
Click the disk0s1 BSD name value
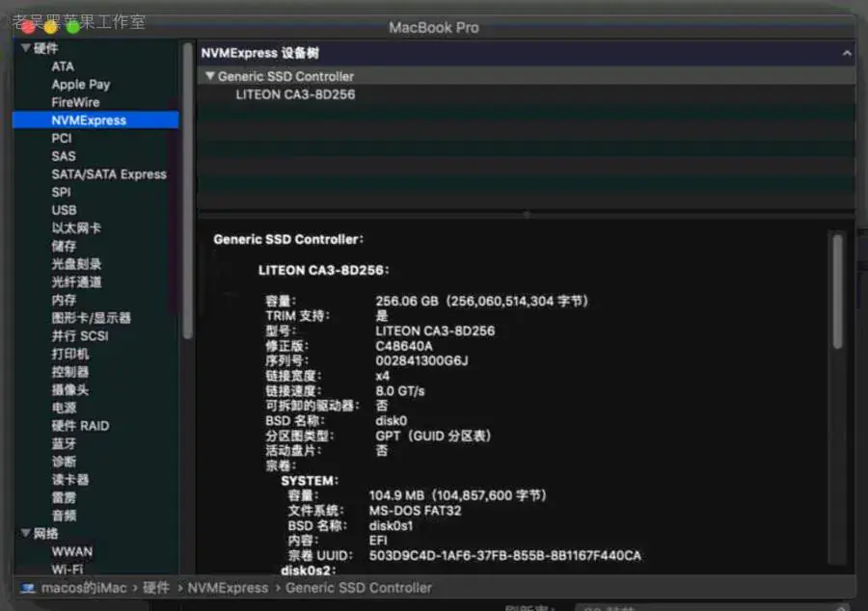(391, 525)
